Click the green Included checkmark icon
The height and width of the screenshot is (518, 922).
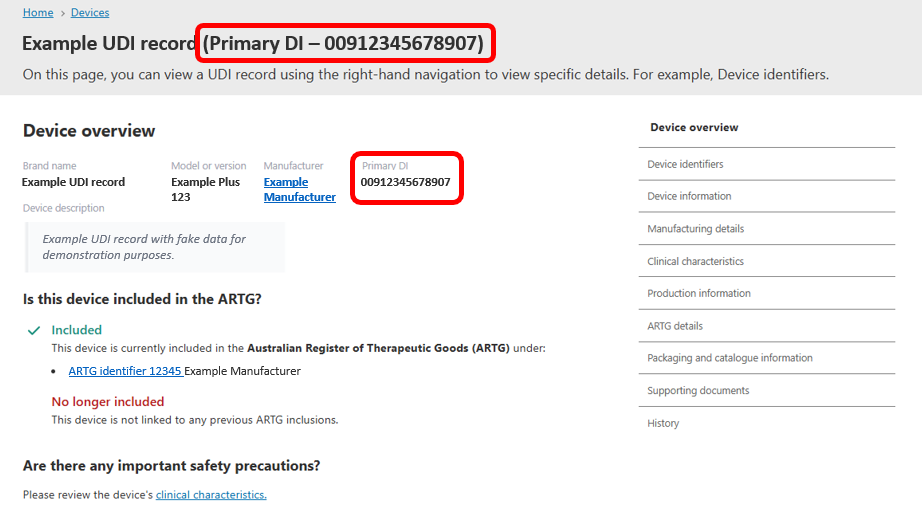click(34, 330)
